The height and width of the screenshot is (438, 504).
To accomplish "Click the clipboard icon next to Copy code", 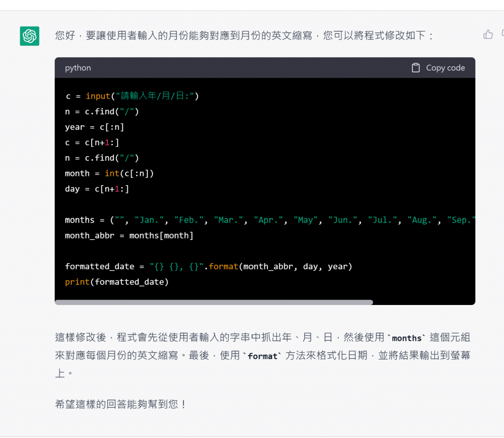I will [415, 68].
